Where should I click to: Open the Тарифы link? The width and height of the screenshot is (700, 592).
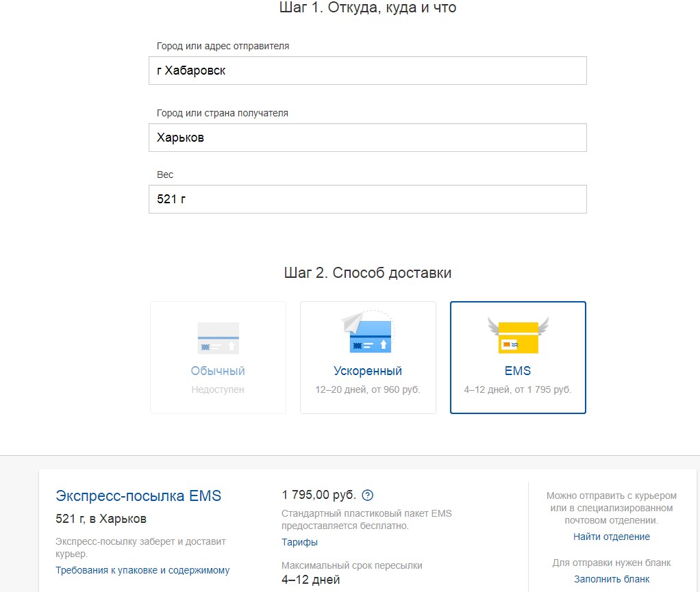coord(299,542)
